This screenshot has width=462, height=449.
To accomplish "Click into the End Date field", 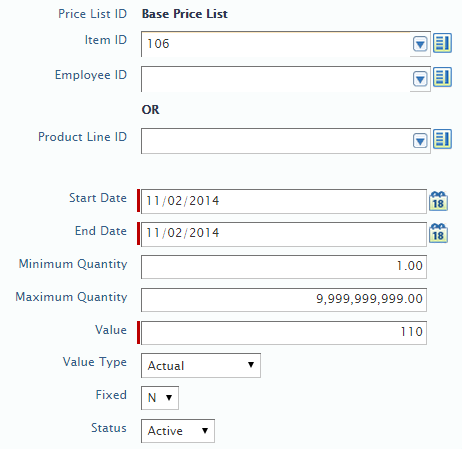I will (x=284, y=234).
